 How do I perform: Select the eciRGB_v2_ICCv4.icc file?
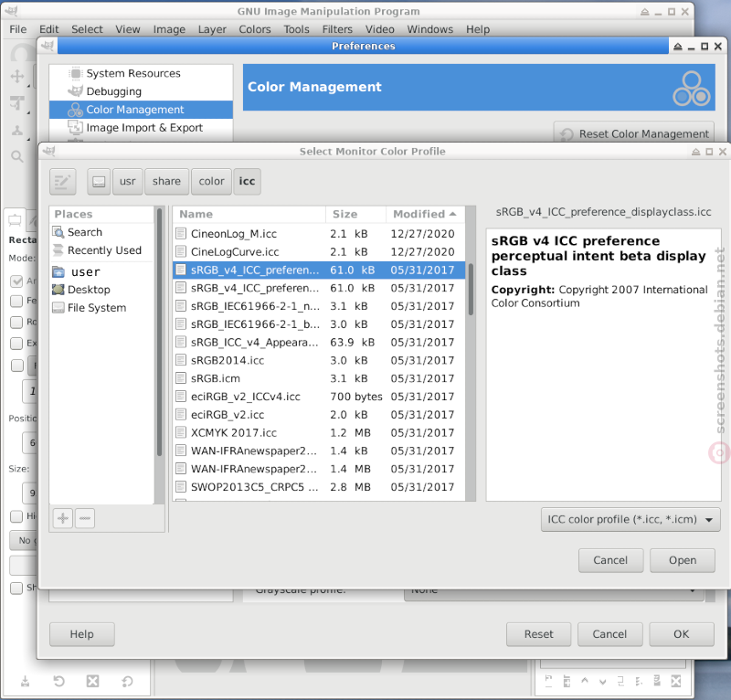[319, 397]
